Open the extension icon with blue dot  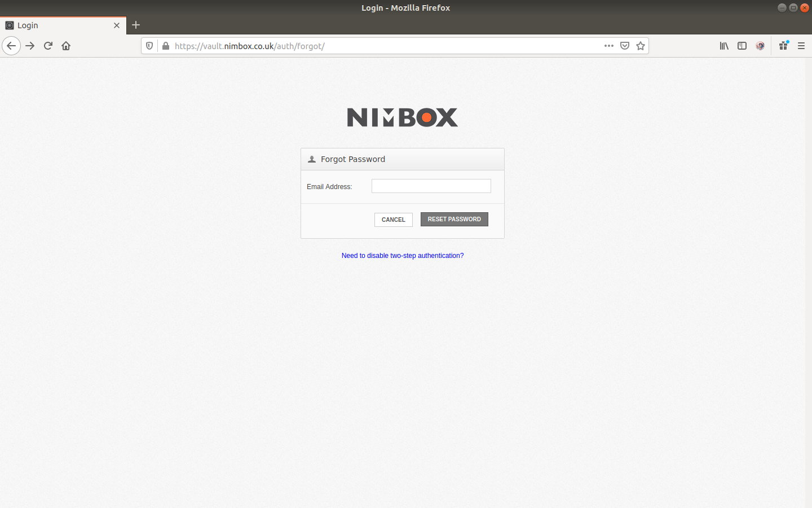point(783,46)
